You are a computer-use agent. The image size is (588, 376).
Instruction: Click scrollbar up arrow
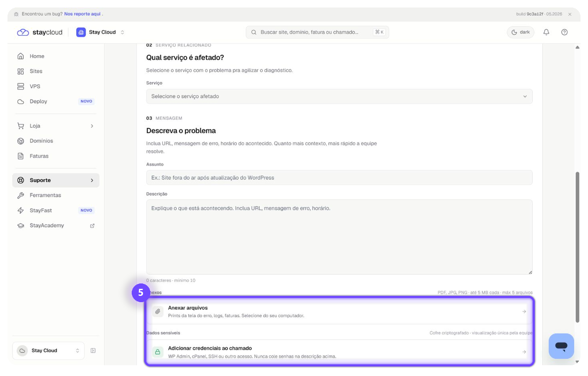577,47
